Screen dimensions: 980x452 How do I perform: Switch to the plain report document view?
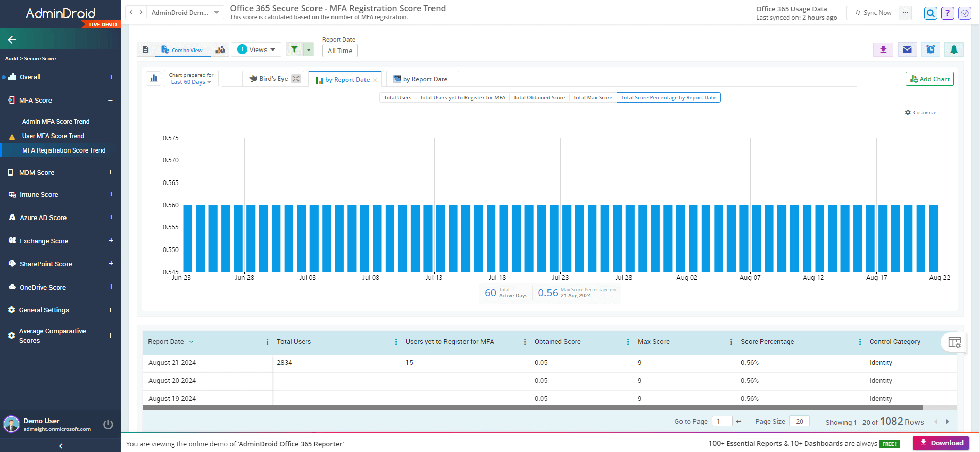point(146,50)
